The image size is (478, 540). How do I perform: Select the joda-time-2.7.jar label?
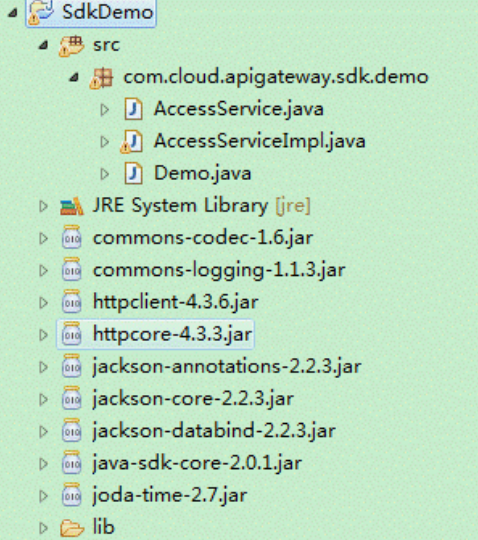coord(170,496)
